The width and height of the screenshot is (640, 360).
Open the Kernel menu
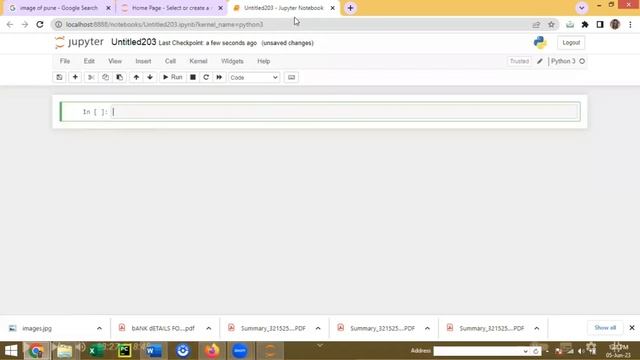[x=198, y=61]
